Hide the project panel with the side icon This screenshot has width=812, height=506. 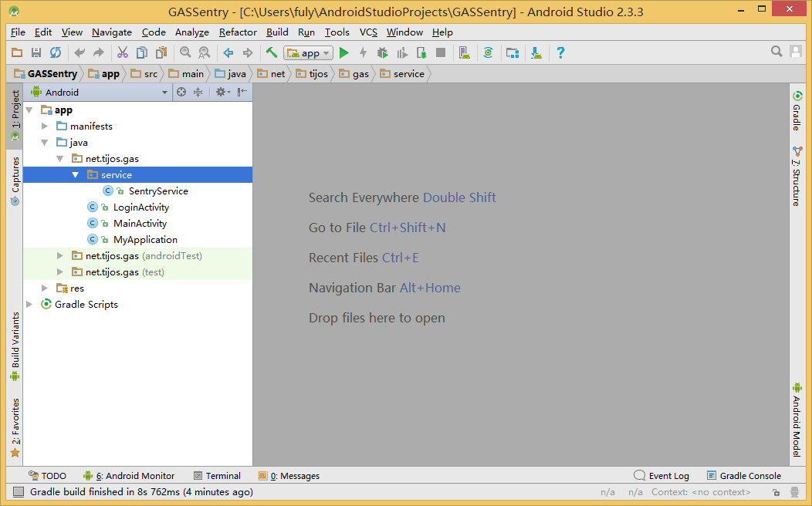click(x=242, y=92)
